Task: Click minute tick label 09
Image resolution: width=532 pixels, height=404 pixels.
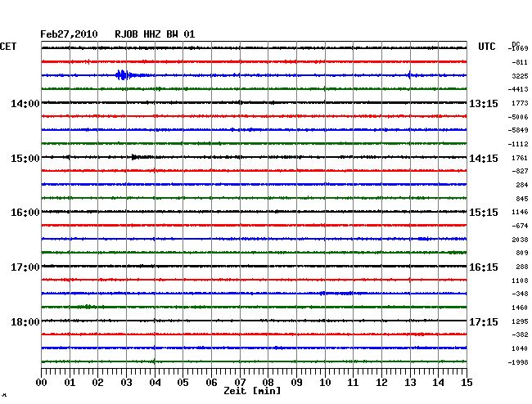Action: [x=296, y=383]
